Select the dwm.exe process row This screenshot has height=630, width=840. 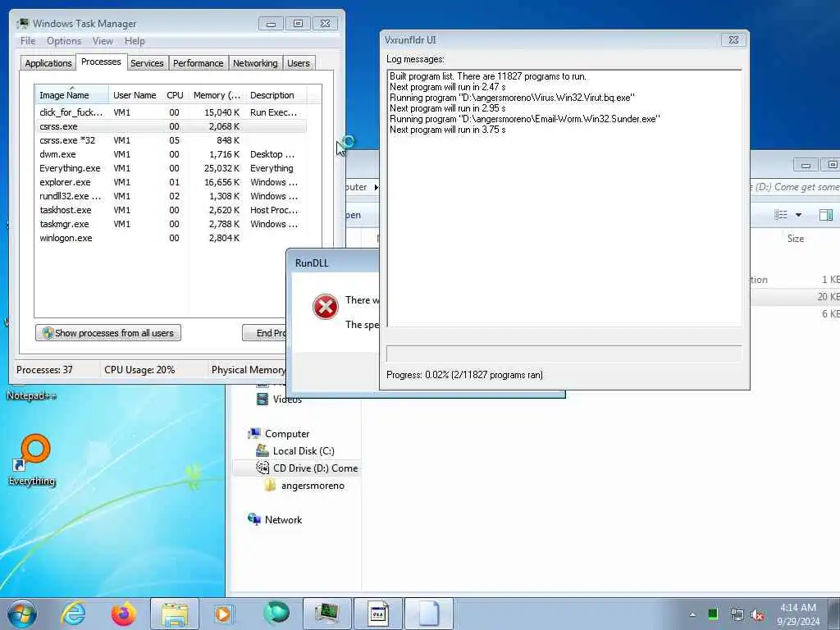[171, 153]
